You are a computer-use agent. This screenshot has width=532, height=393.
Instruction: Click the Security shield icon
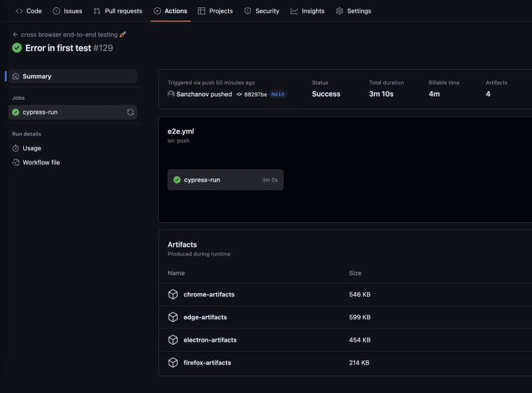pyautogui.click(x=247, y=11)
